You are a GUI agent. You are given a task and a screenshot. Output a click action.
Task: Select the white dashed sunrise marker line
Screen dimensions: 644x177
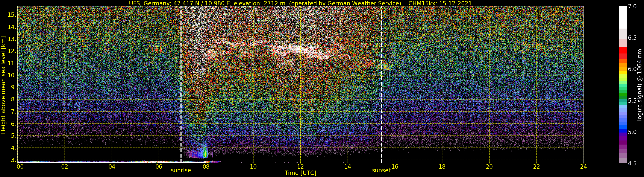point(181,85)
